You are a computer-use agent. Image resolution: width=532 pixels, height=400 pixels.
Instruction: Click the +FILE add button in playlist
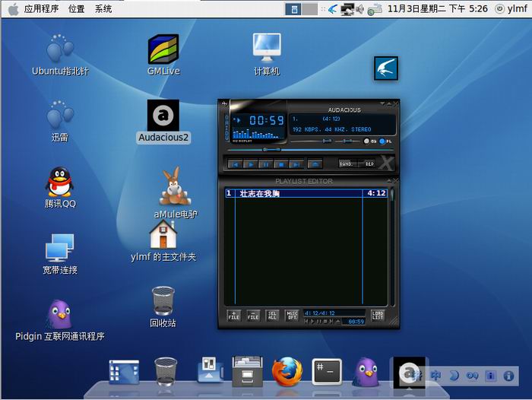click(x=234, y=316)
